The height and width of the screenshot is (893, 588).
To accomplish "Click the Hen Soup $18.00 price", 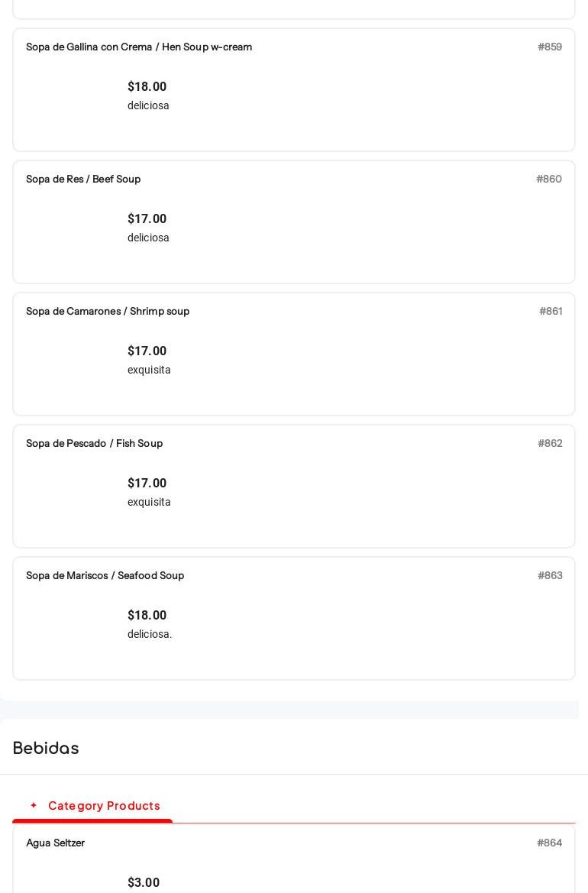I will pos(147,87).
